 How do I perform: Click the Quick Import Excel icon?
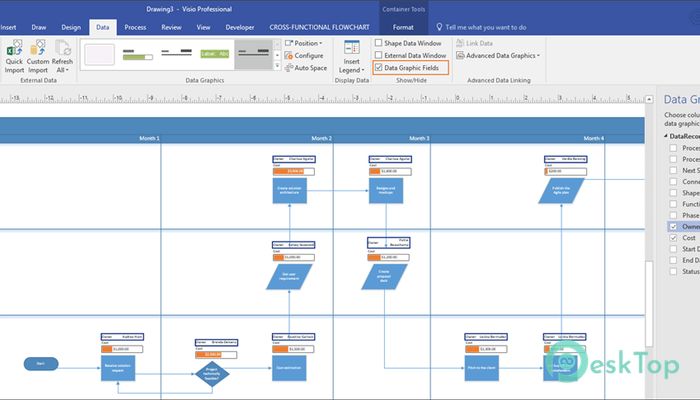point(14,48)
